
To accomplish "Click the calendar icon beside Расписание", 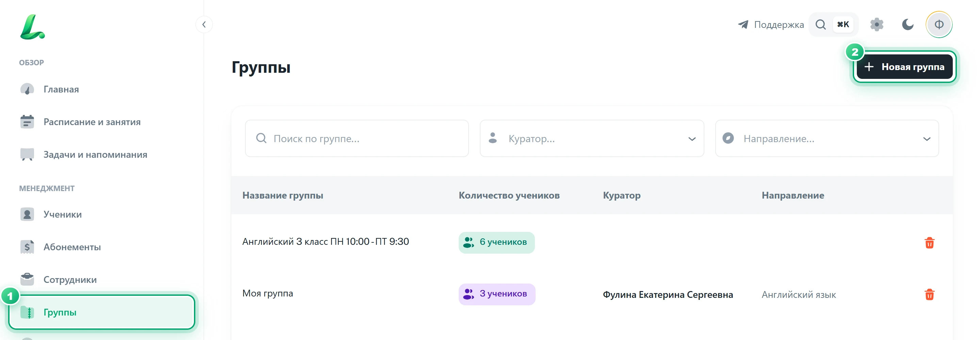I will click(27, 122).
